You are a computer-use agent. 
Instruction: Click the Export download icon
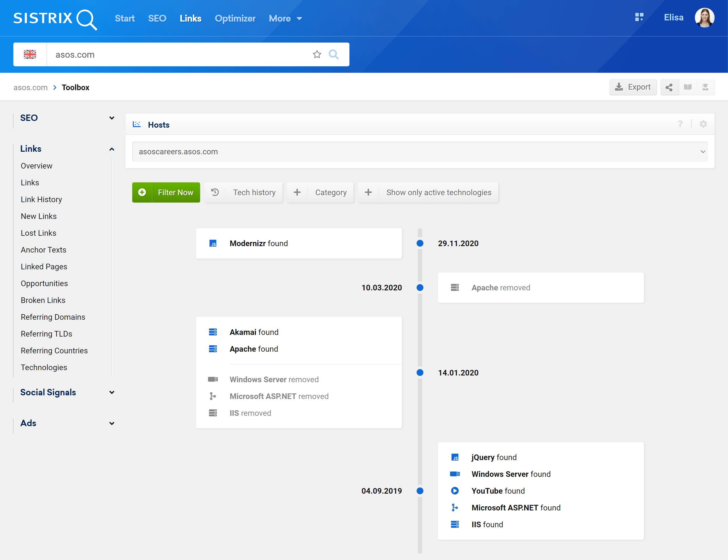point(619,87)
